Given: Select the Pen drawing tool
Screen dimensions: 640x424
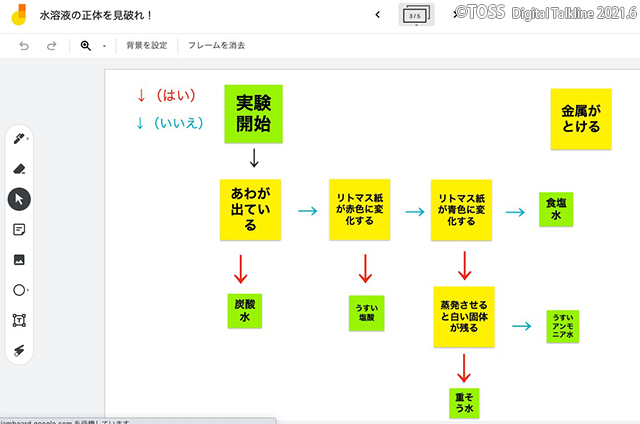Looking at the screenshot, I should pos(19,139).
